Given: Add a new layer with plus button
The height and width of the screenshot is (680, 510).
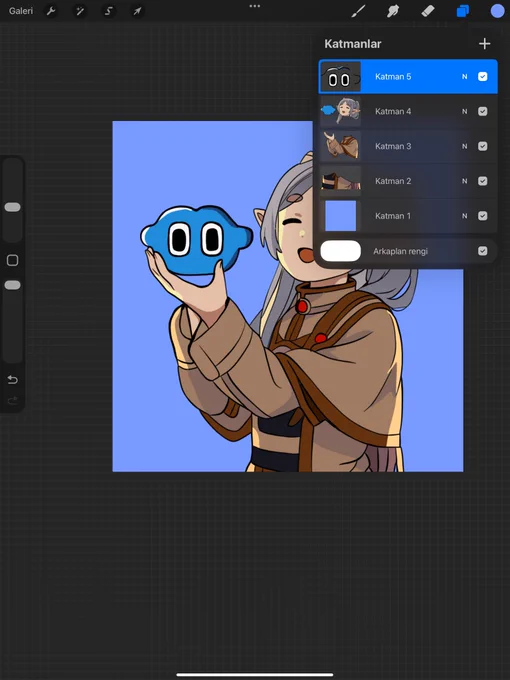Looking at the screenshot, I should 484,44.
